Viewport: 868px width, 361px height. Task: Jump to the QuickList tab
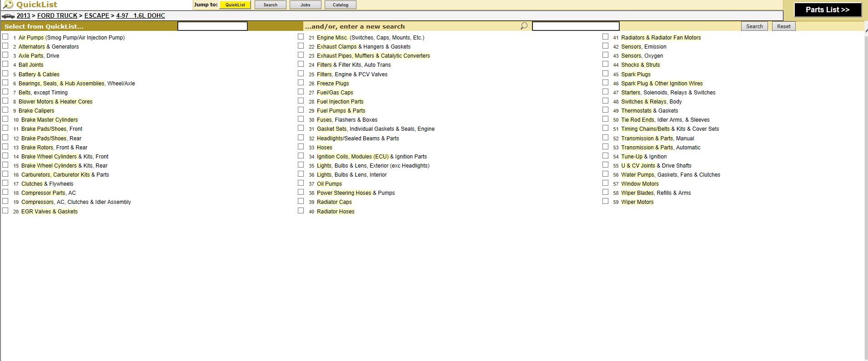click(235, 5)
